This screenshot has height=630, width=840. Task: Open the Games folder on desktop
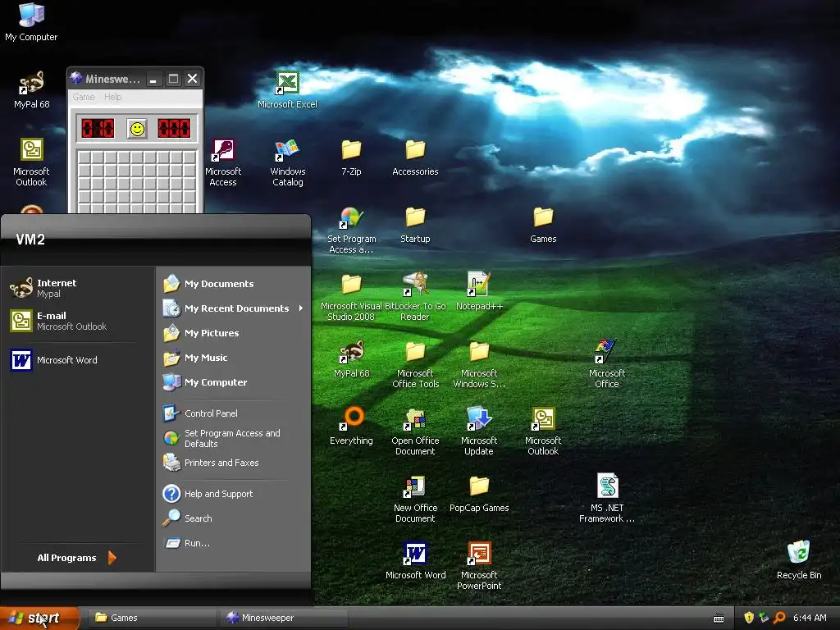click(543, 225)
